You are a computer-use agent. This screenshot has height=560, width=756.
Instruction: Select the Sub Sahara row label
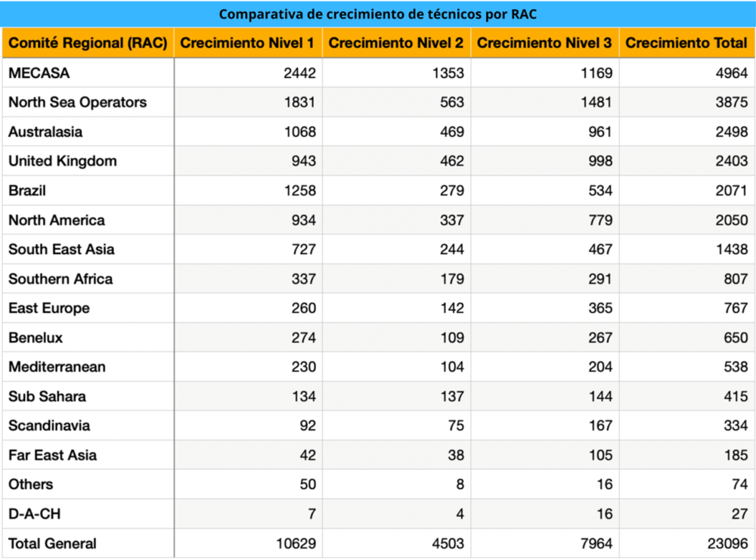coord(47,396)
